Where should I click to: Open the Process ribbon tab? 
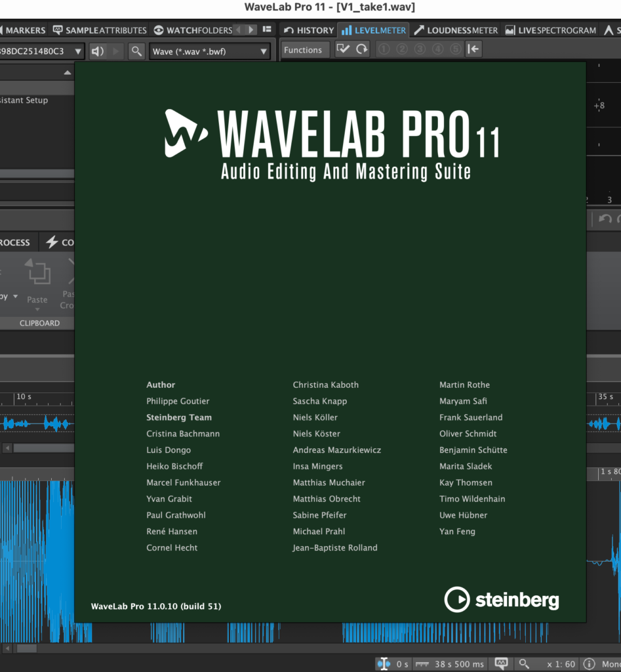(x=15, y=242)
